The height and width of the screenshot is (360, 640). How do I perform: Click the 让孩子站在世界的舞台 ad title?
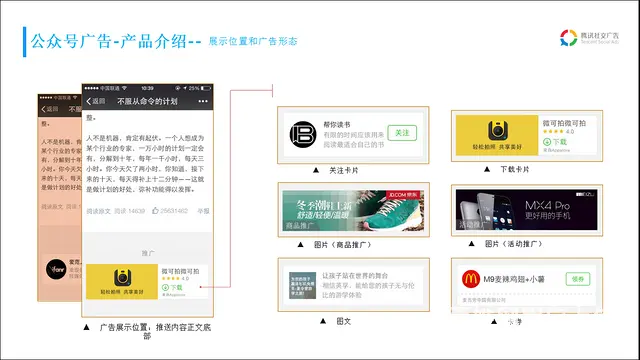(x=355, y=276)
